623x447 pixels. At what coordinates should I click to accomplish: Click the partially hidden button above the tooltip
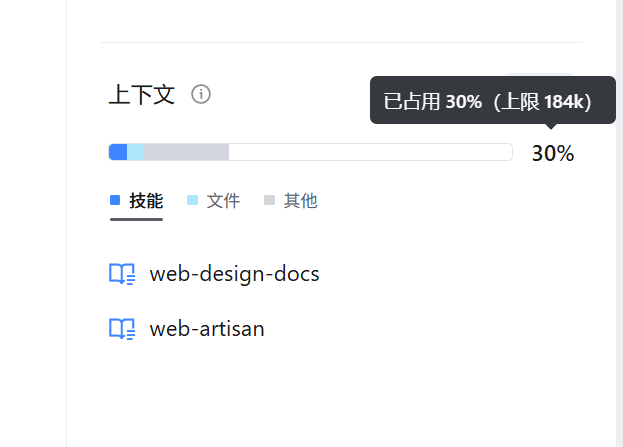click(539, 76)
